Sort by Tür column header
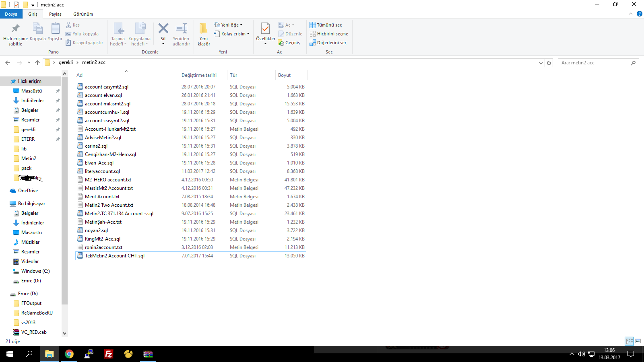Image resolution: width=644 pixels, height=362 pixels. coord(251,75)
